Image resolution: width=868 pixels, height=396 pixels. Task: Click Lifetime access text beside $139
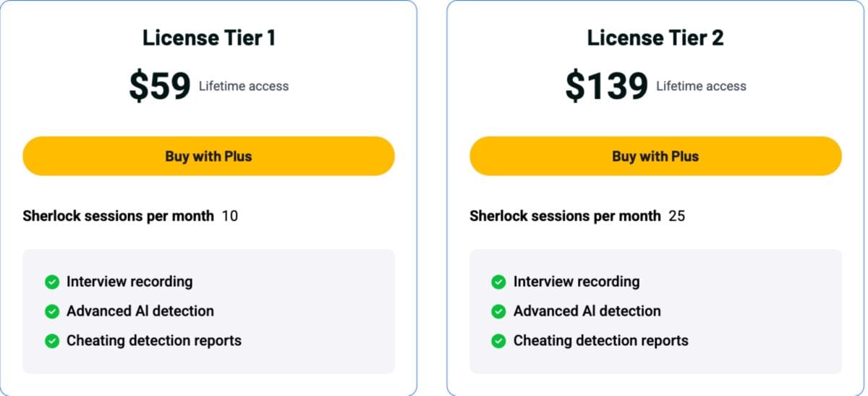coord(701,86)
